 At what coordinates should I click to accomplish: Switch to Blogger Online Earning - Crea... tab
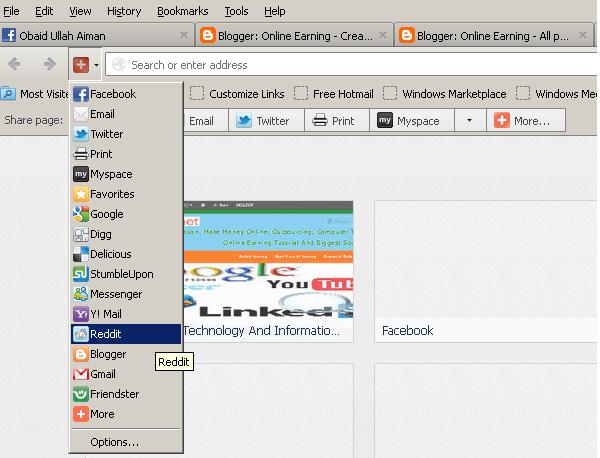(294, 36)
